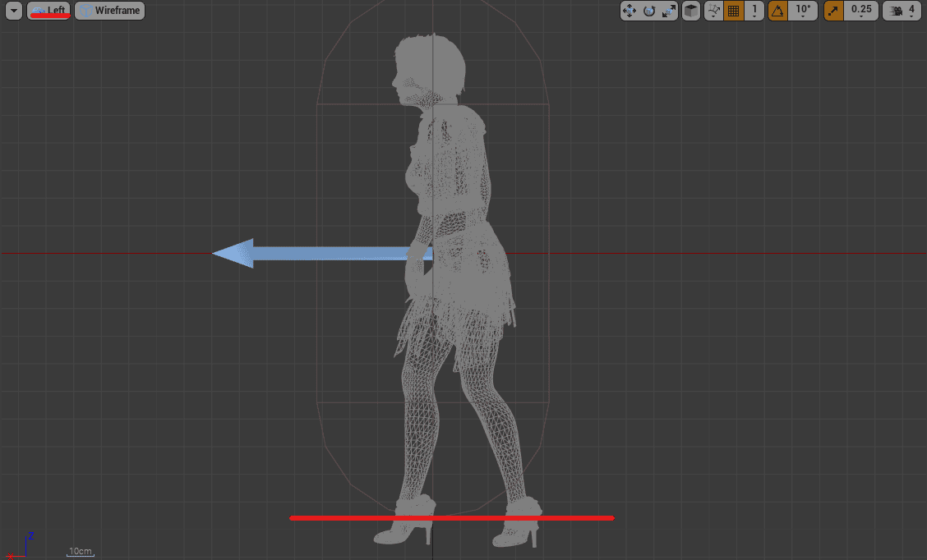This screenshot has width=927, height=560.
Task: Click the surface snapping icon
Action: point(713,11)
